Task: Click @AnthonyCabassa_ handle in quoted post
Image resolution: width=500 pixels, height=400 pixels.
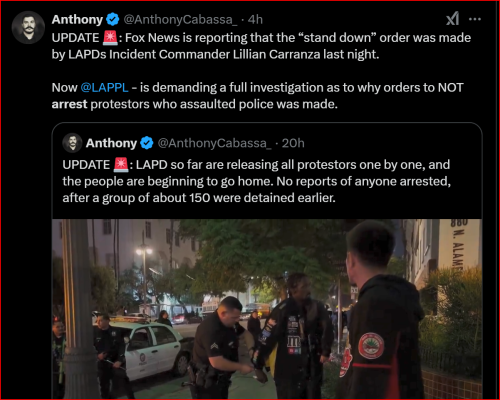Action: coord(214,143)
